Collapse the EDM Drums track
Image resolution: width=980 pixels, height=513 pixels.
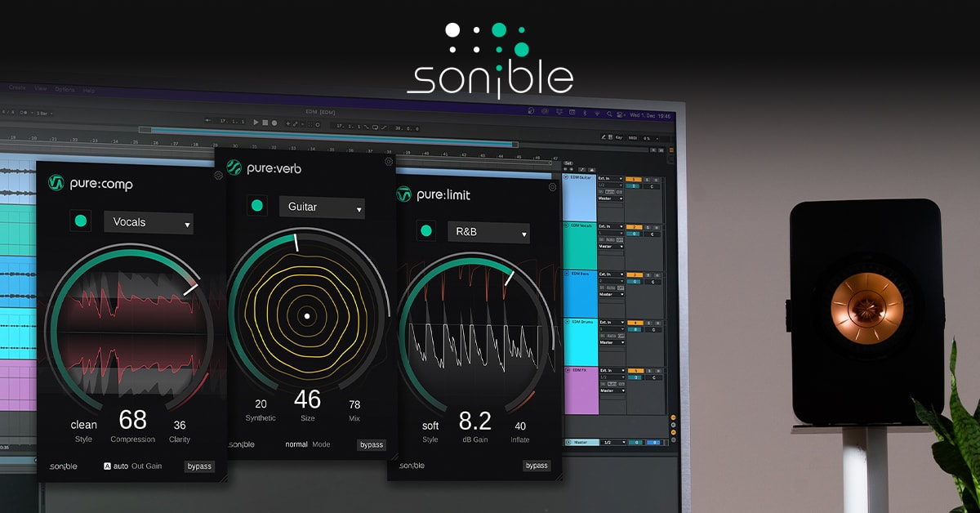point(566,322)
